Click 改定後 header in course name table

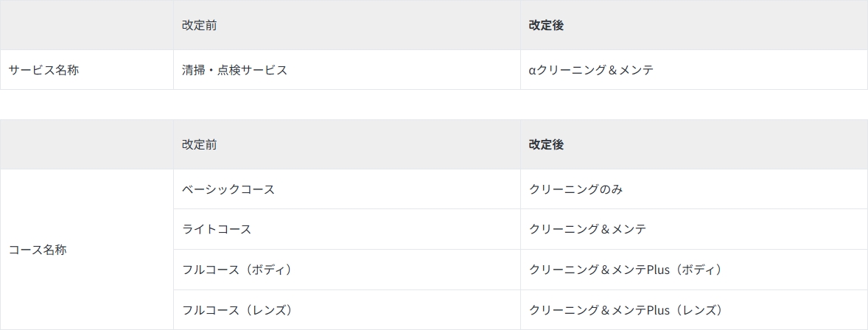546,144
